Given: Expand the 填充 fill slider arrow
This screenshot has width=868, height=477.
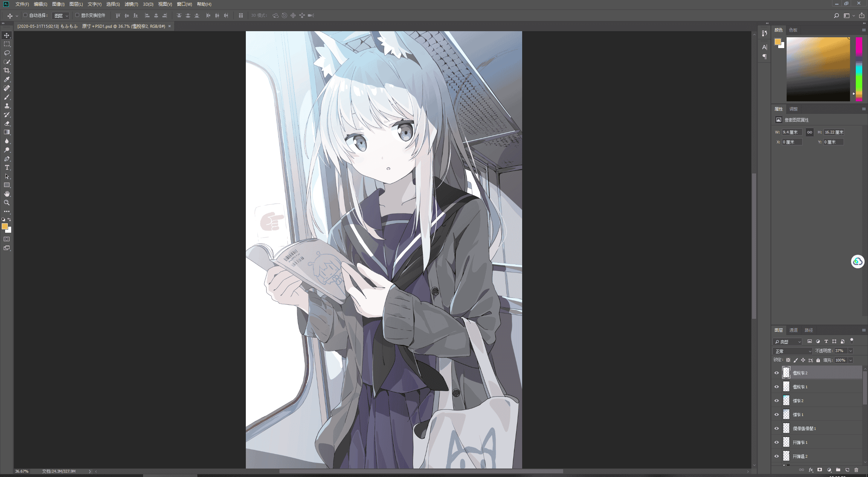Looking at the screenshot, I should pos(851,360).
